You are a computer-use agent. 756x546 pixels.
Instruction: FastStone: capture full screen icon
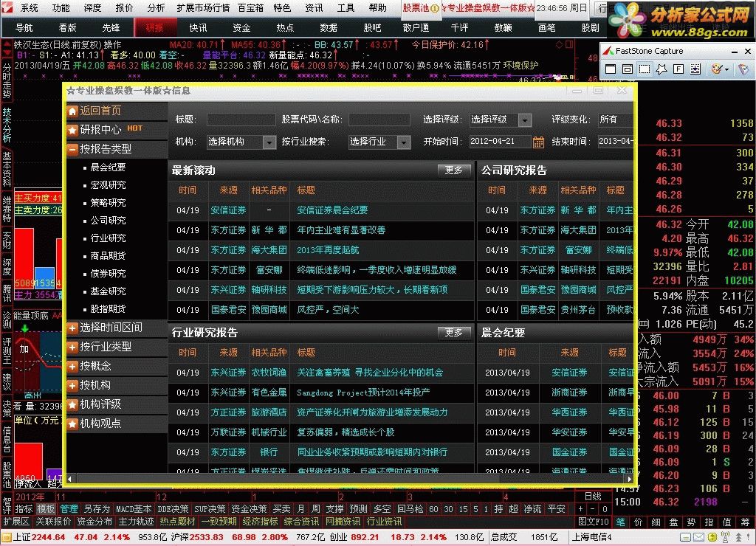click(x=678, y=69)
